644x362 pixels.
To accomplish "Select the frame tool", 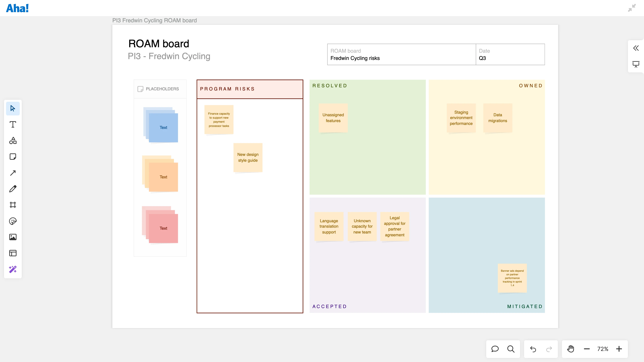I will click(13, 205).
